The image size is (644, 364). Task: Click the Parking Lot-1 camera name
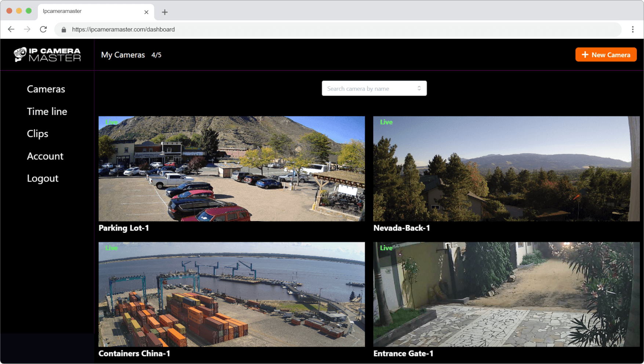(x=124, y=228)
